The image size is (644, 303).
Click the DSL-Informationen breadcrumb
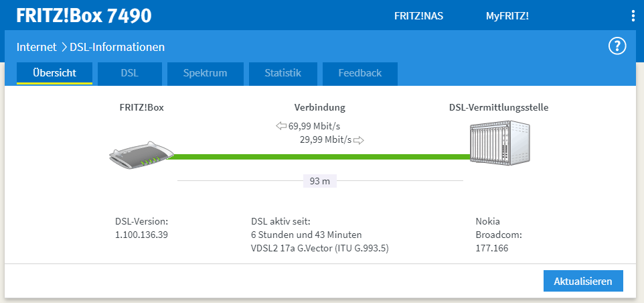pyautogui.click(x=117, y=47)
